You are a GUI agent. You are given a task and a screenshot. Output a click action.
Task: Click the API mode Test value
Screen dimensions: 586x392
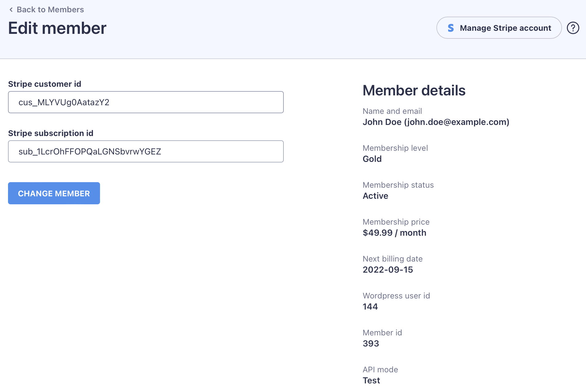coord(371,381)
